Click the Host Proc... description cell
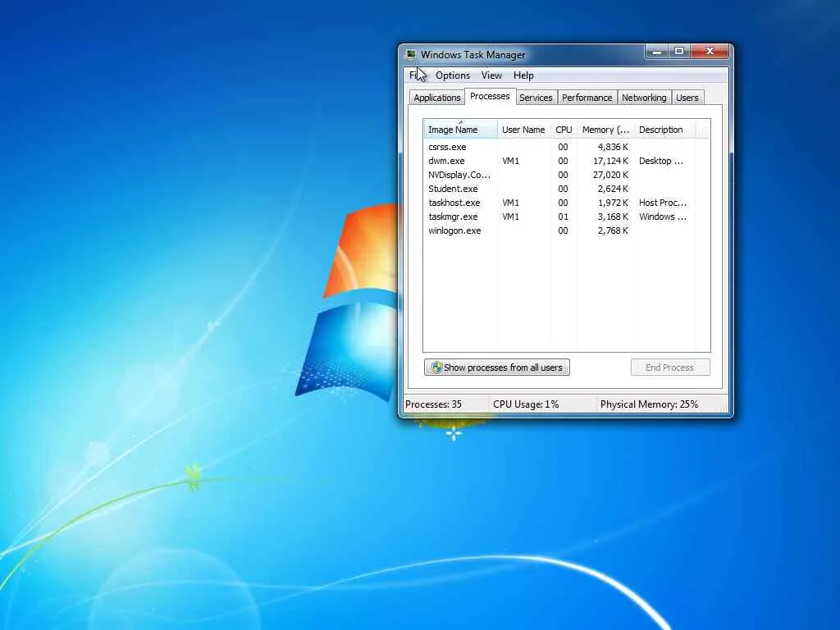 pos(663,203)
